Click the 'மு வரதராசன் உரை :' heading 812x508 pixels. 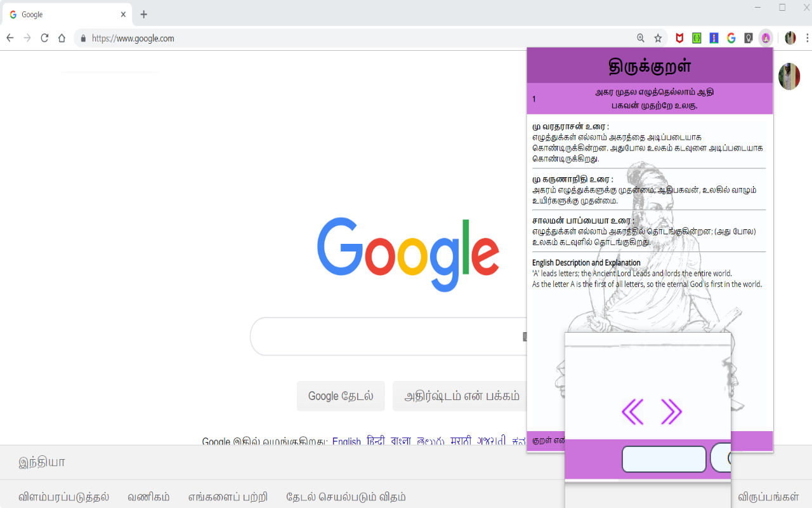pos(571,126)
